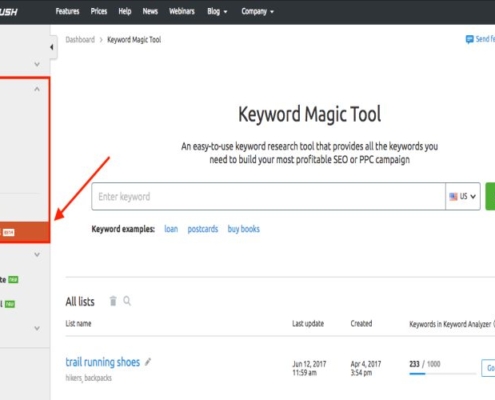
Task: Open the Webinars page
Action: pyautogui.click(x=182, y=11)
